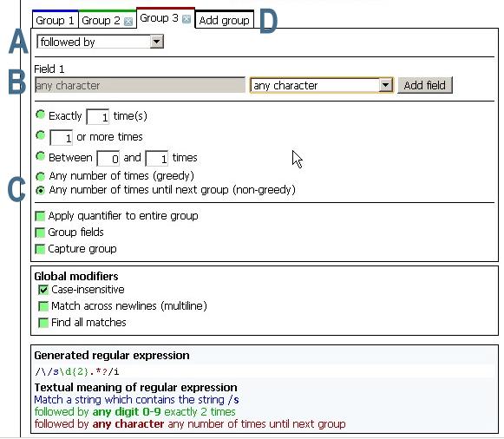Switch to the Group 1 tab

55,21
